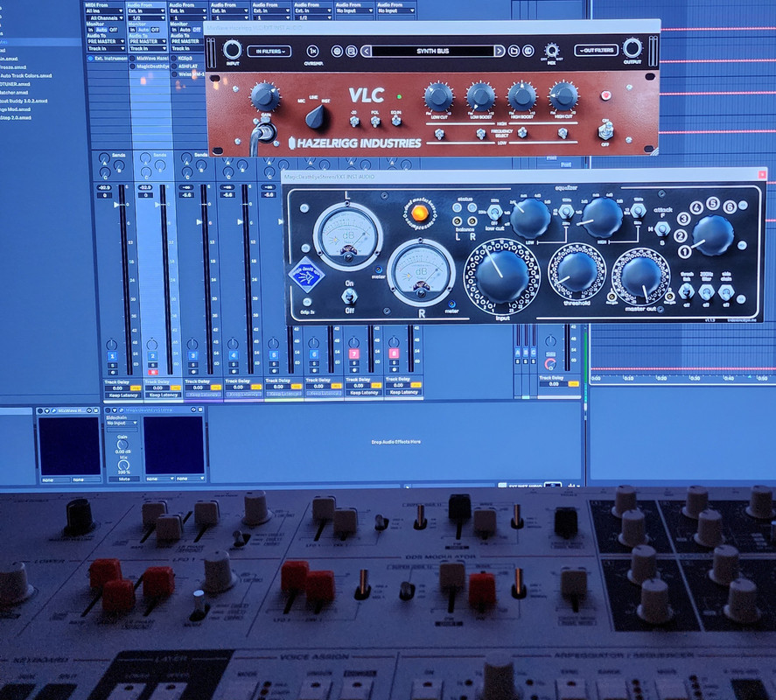
Task: Open the preset folder icon in VLC header
Action: tap(514, 51)
